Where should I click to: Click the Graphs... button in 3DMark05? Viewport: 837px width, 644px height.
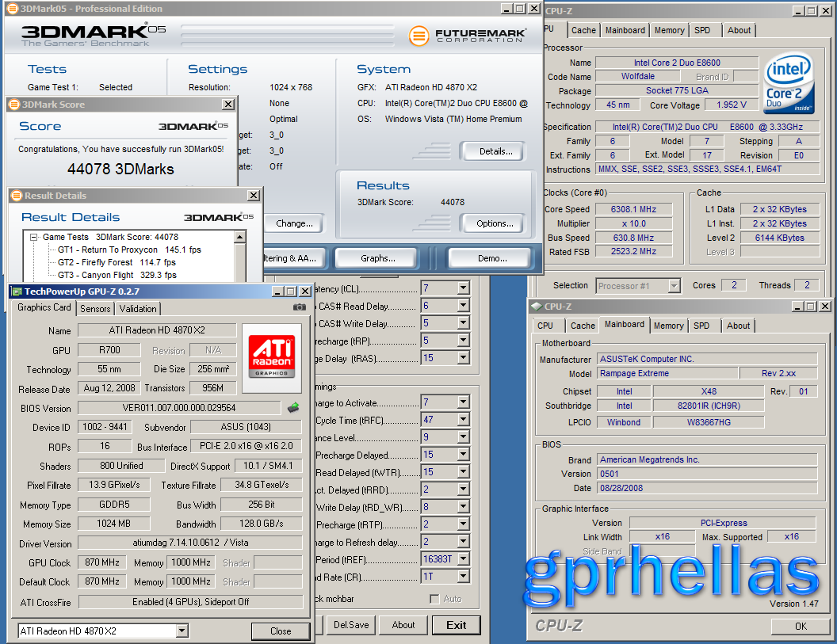377,258
